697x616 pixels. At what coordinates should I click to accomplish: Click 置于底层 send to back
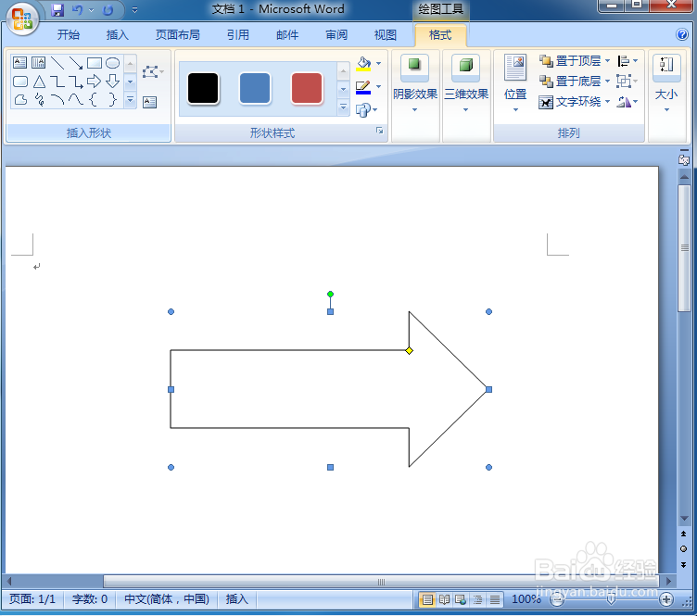[x=570, y=82]
